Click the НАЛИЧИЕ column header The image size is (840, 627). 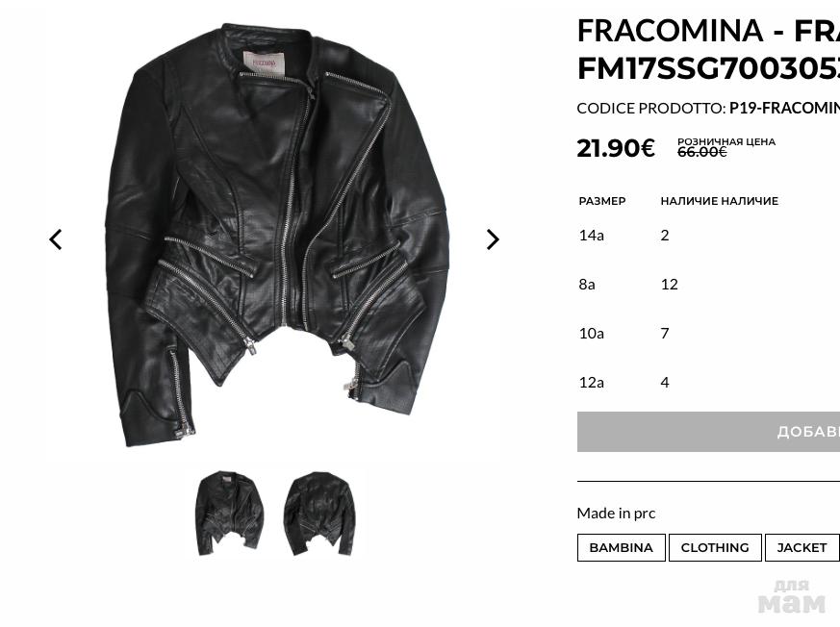pyautogui.click(x=719, y=201)
